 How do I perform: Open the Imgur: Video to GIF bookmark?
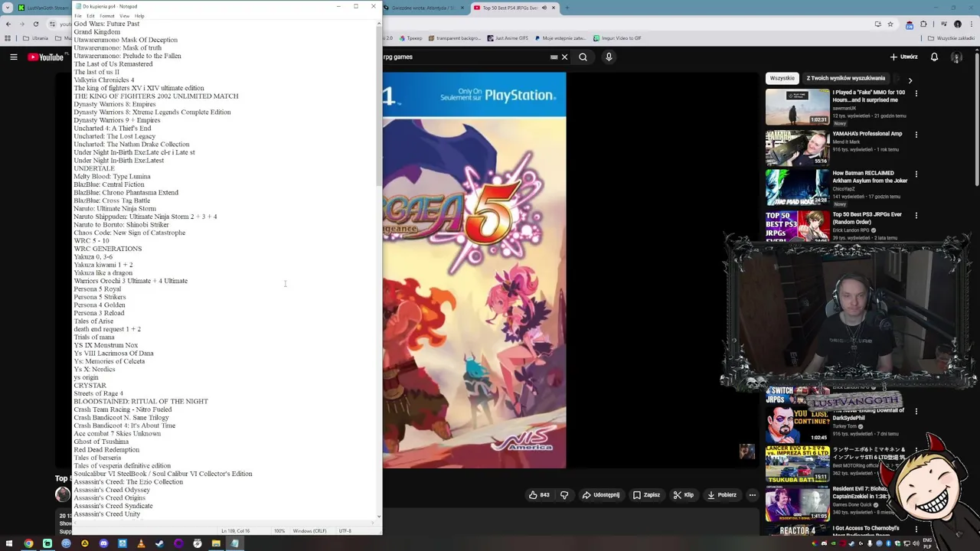point(617,37)
